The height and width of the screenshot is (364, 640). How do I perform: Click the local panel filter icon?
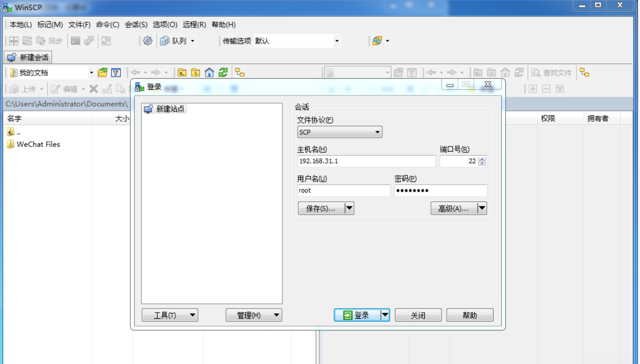coord(116,73)
